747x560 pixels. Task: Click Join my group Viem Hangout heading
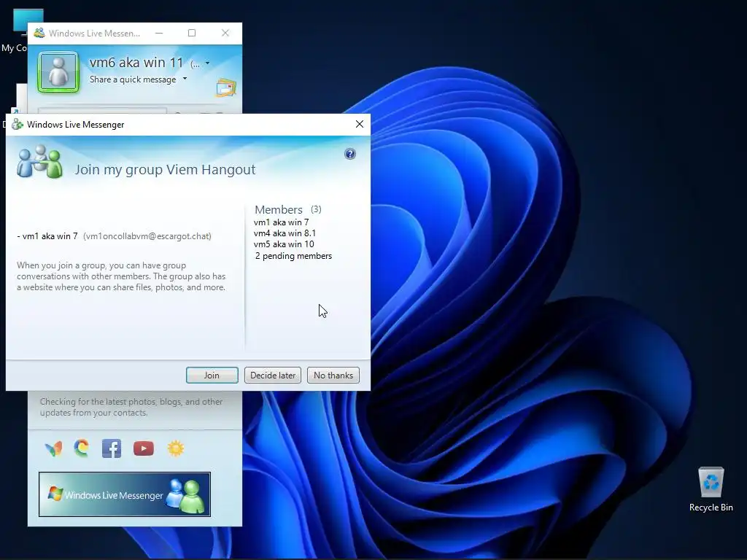(165, 169)
